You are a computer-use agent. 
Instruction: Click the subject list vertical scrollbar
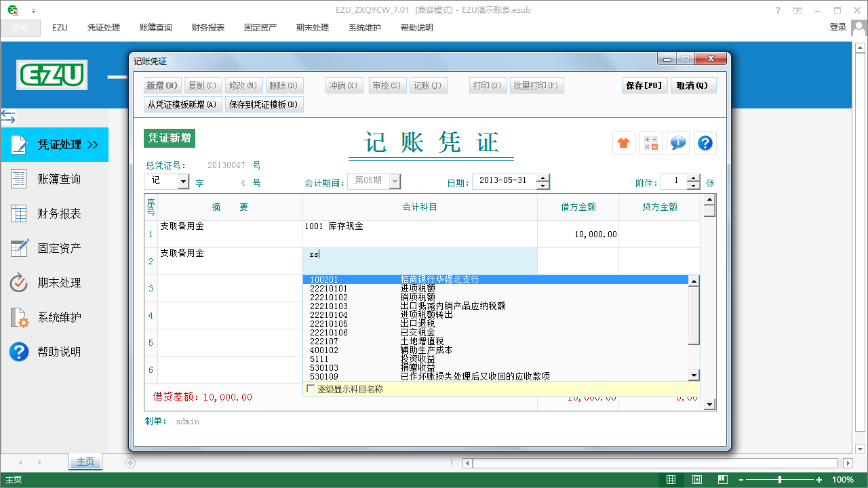coord(694,328)
